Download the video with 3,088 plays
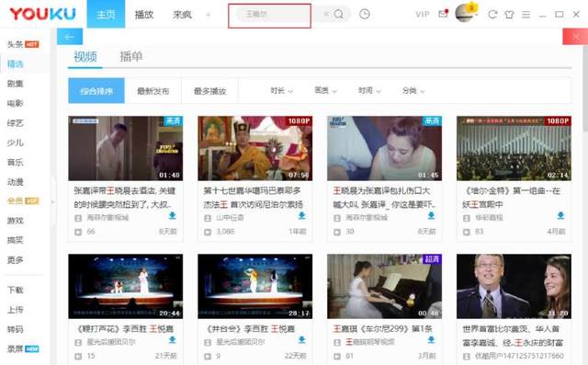The image size is (588, 365). click(x=302, y=216)
